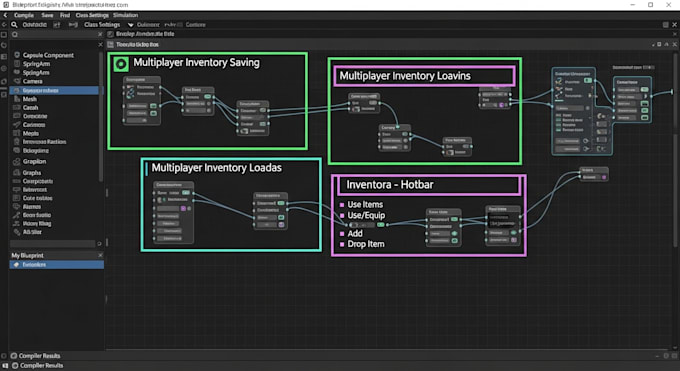This screenshot has width=680, height=371.
Task: Click the Use/Equip pink bullet entry
Action: click(363, 215)
